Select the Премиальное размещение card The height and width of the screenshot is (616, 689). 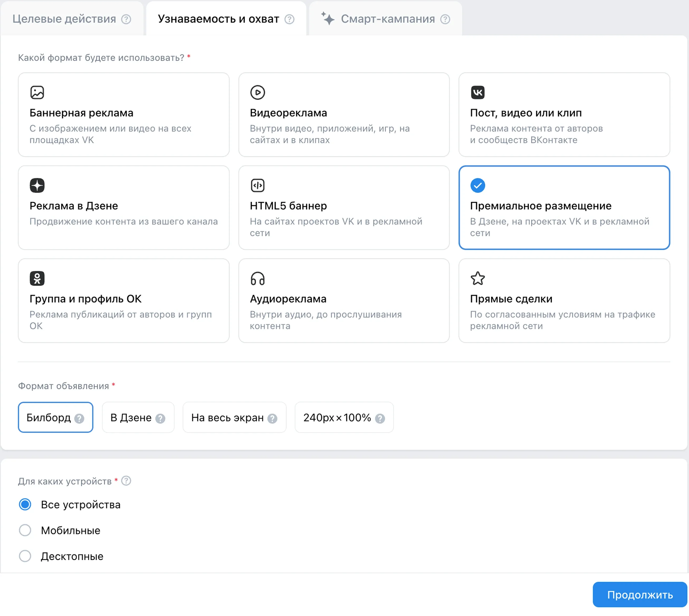coord(564,208)
